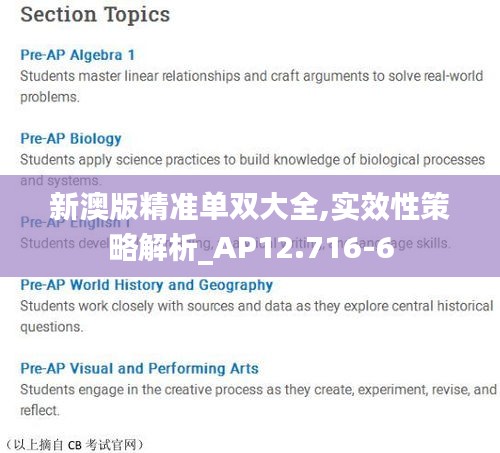
Task: Open Pre-AP World History and Geography link
Action: click(147, 285)
